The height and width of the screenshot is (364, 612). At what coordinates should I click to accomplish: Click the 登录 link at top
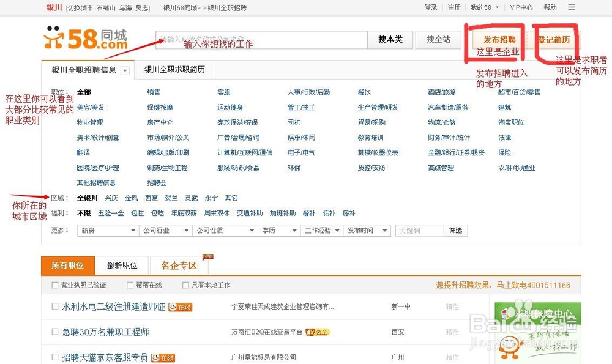point(430,7)
